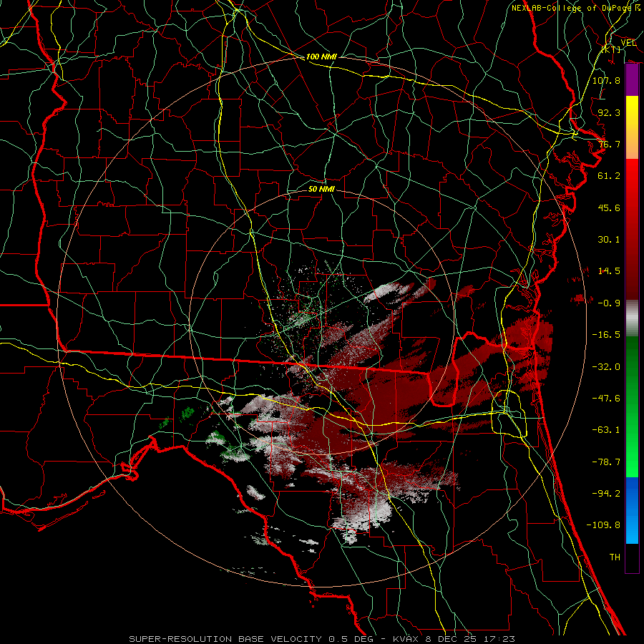This screenshot has height=644, width=644.
Task: Click the VEL legend title
Action: click(x=628, y=43)
